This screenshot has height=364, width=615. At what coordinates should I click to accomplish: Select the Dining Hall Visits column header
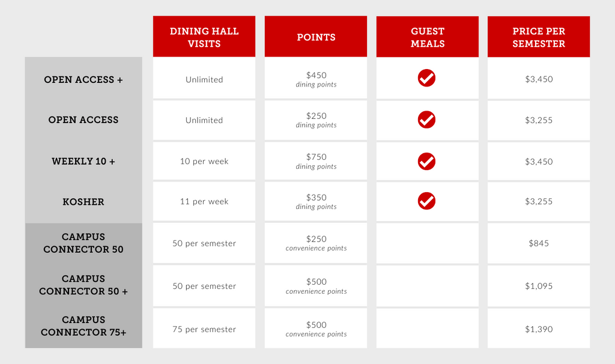[x=204, y=37]
